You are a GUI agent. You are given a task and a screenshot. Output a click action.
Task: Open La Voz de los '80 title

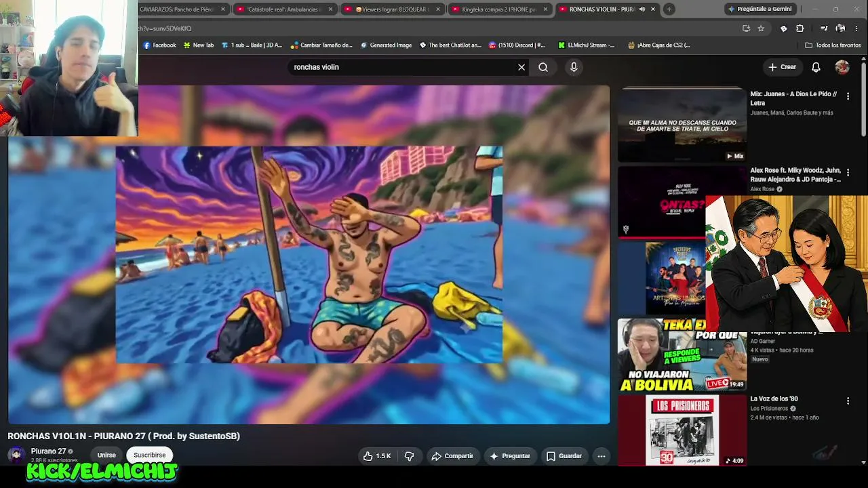[774, 399]
